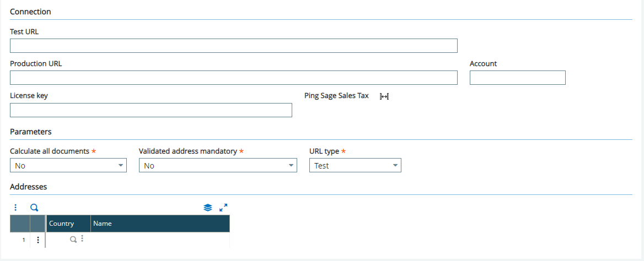Click the Name cell in row 1
The image size is (644, 261).
(x=160, y=240)
